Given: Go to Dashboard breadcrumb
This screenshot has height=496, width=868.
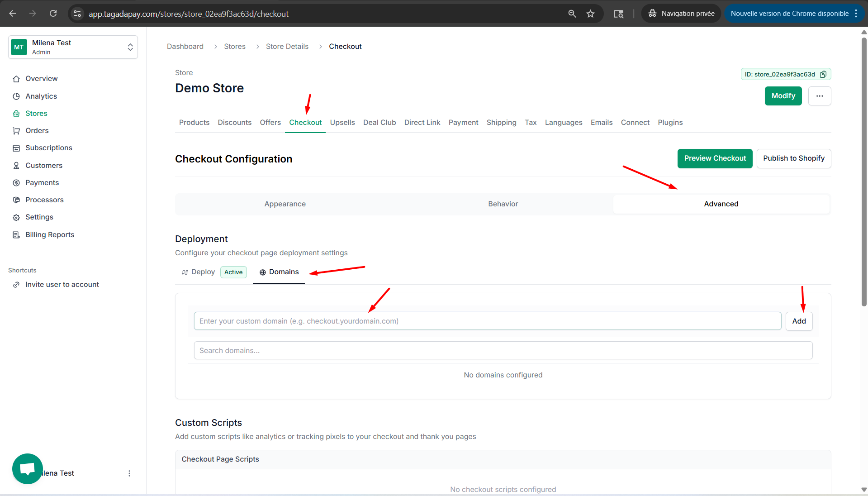Looking at the screenshot, I should tap(185, 46).
